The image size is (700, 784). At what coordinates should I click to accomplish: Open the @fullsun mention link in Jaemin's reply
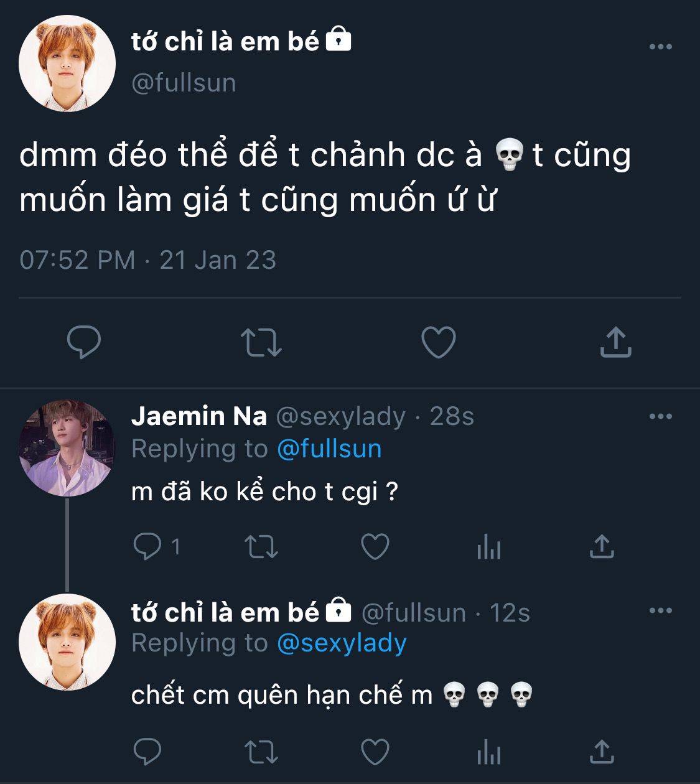(329, 449)
